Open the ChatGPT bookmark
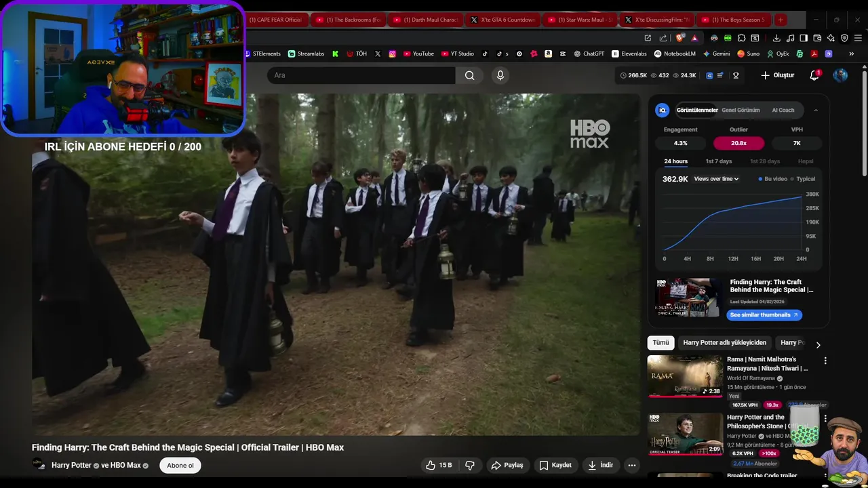Image resolution: width=868 pixels, height=488 pixels. click(x=589, y=54)
